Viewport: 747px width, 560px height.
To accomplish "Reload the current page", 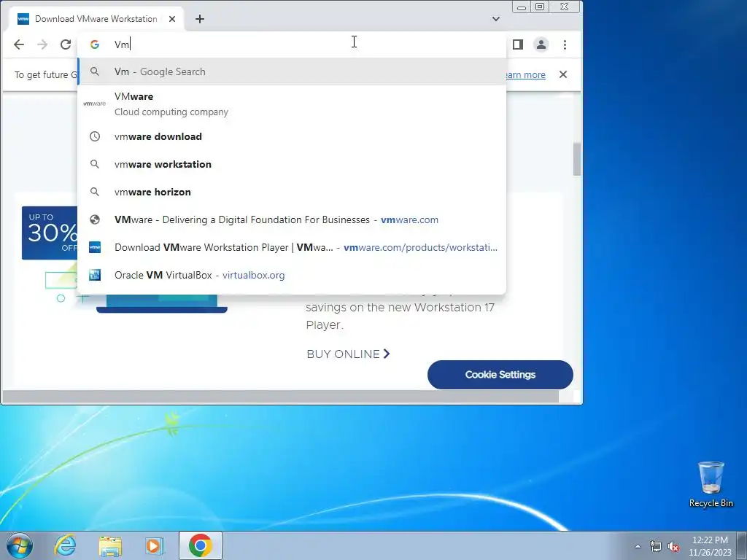I will tap(66, 44).
